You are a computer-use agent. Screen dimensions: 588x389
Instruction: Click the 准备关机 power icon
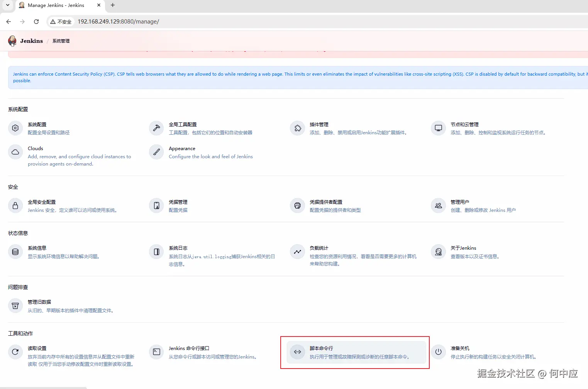tap(438, 352)
